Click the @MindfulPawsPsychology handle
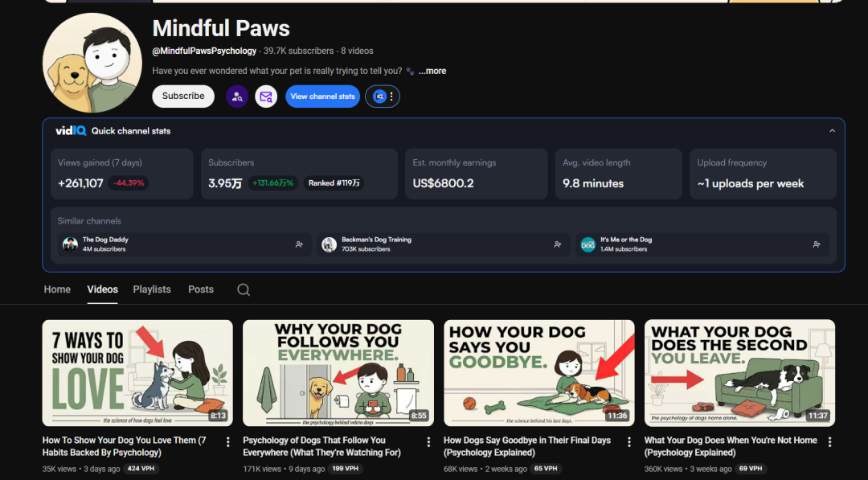This screenshot has width=868, height=480. coord(204,51)
